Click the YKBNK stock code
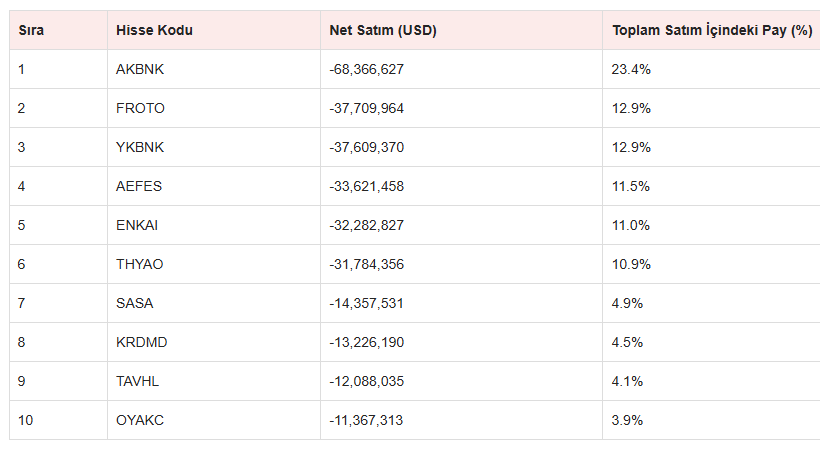The height and width of the screenshot is (451, 820). (140, 147)
